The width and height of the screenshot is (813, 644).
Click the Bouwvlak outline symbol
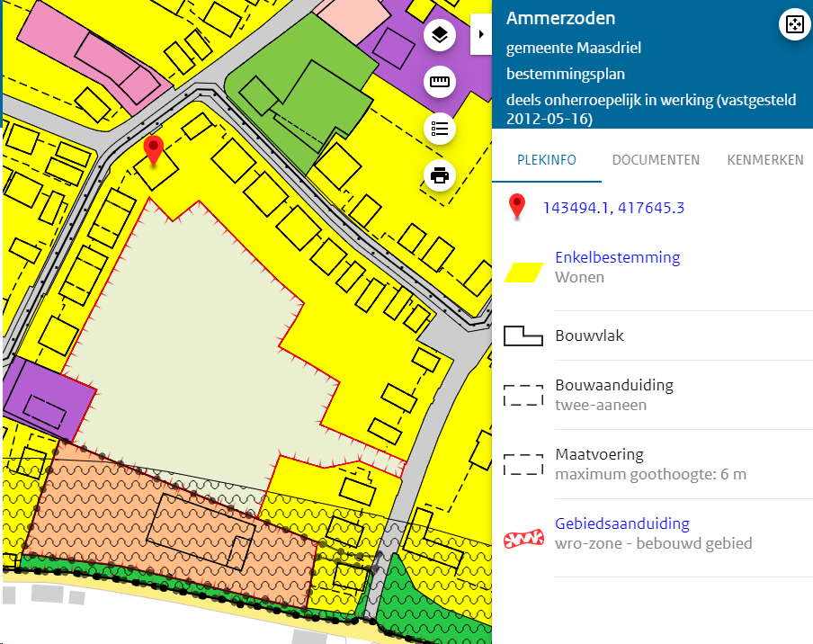pyautogui.click(x=523, y=336)
